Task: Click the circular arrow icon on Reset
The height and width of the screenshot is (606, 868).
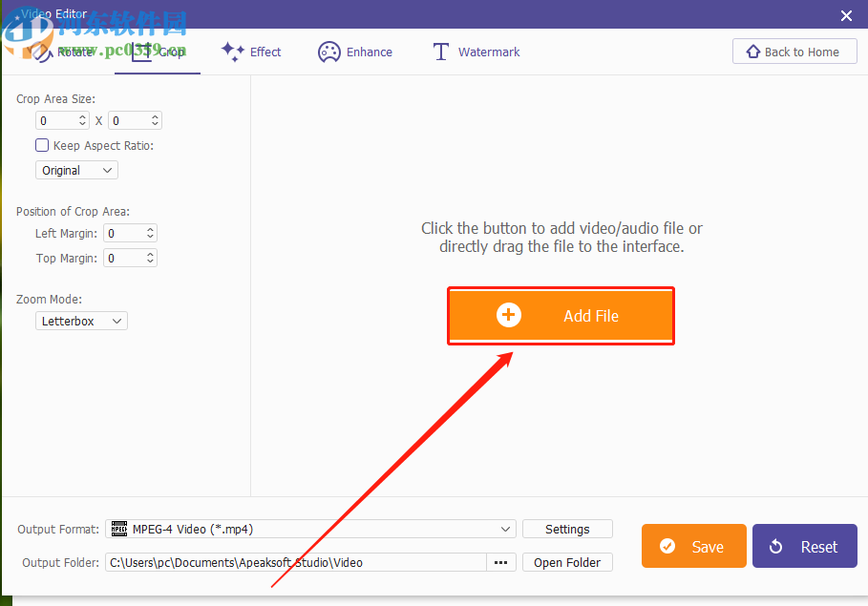Action: click(x=776, y=546)
